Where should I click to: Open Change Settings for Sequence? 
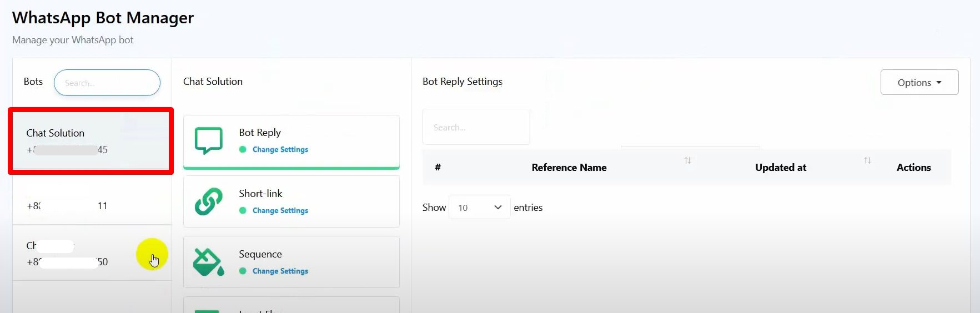point(280,271)
